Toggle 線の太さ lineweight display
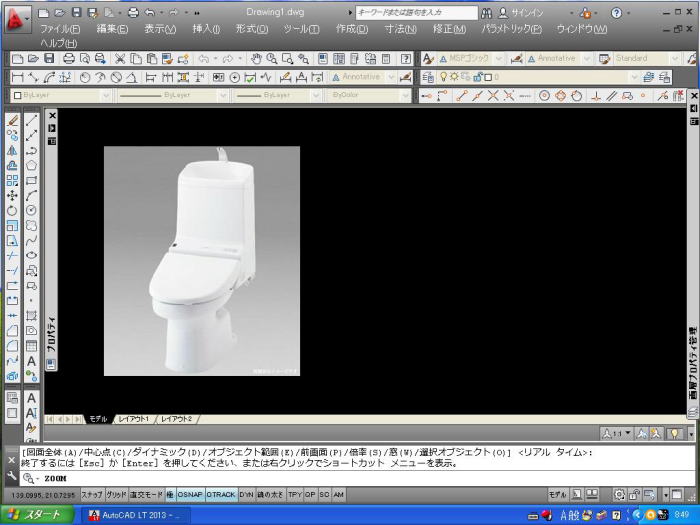The width and height of the screenshot is (700, 525). (x=271, y=495)
